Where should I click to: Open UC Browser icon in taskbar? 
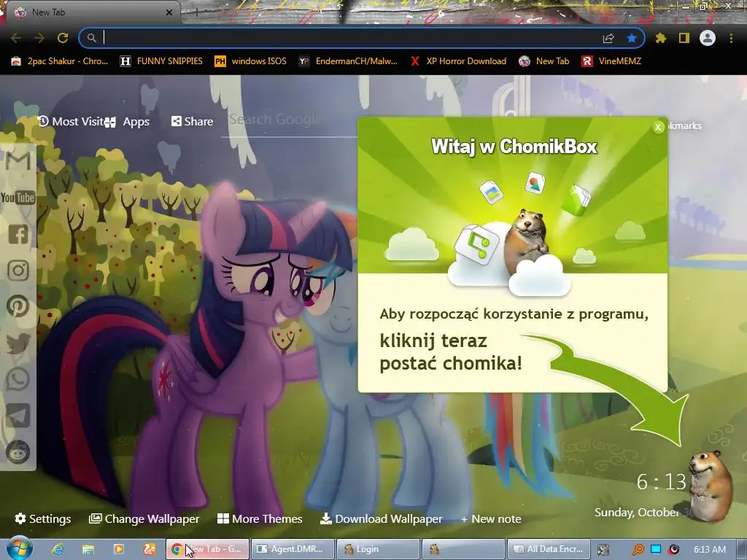click(150, 549)
